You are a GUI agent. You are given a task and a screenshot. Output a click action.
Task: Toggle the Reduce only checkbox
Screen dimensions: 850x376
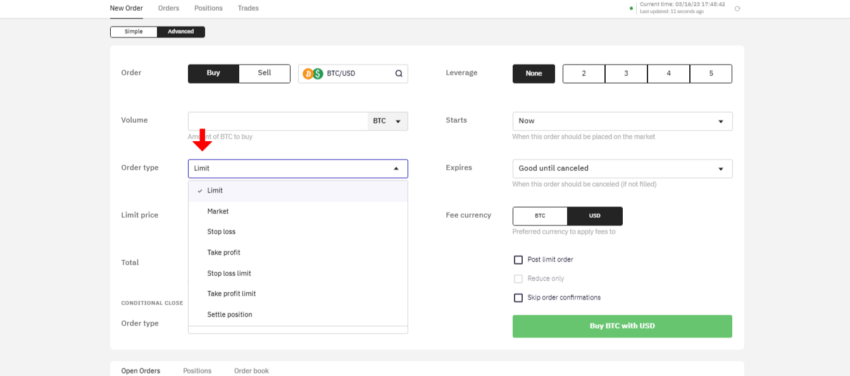(x=518, y=279)
